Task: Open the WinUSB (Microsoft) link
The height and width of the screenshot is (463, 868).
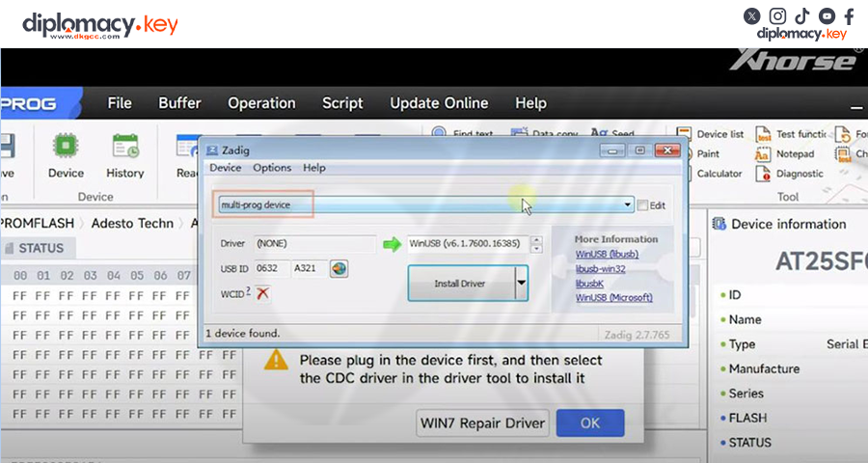Action: [614, 297]
